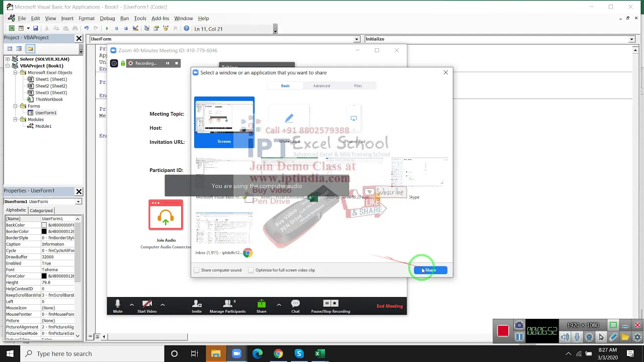Collapse VBAProject (Book1) tree node

point(8,66)
